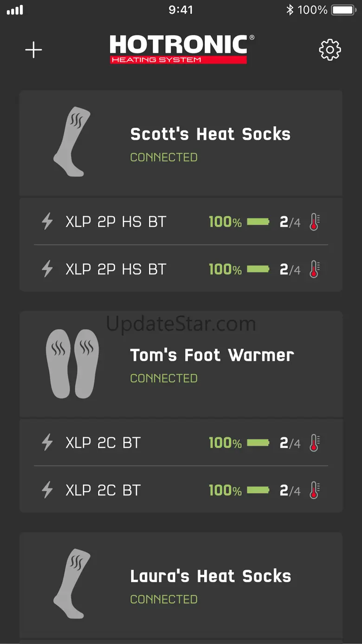
Task: Select the Laura's Heat Socks title
Action: click(x=210, y=576)
